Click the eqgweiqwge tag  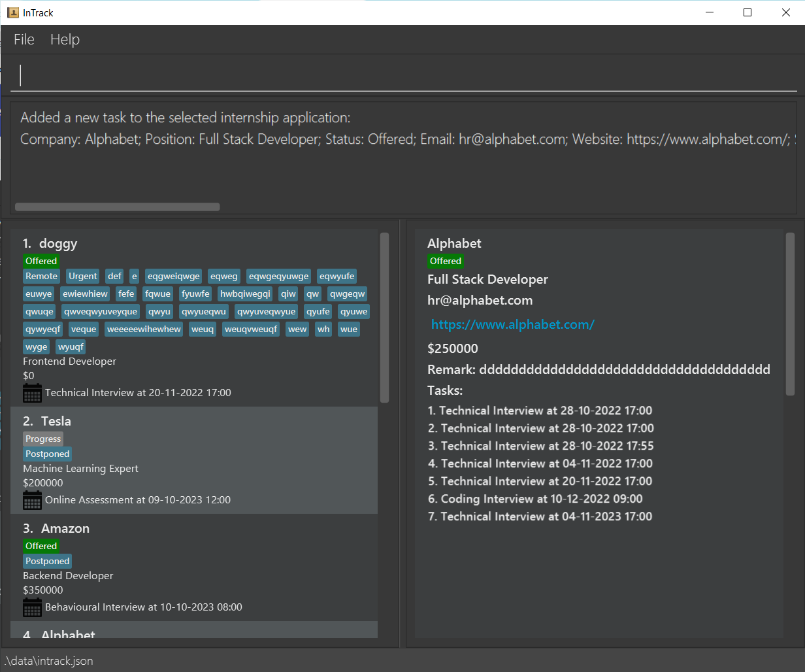pos(174,276)
